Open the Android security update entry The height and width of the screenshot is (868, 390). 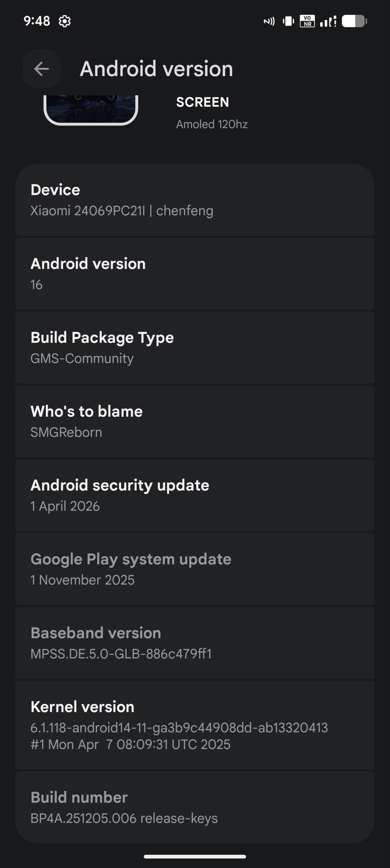point(195,495)
